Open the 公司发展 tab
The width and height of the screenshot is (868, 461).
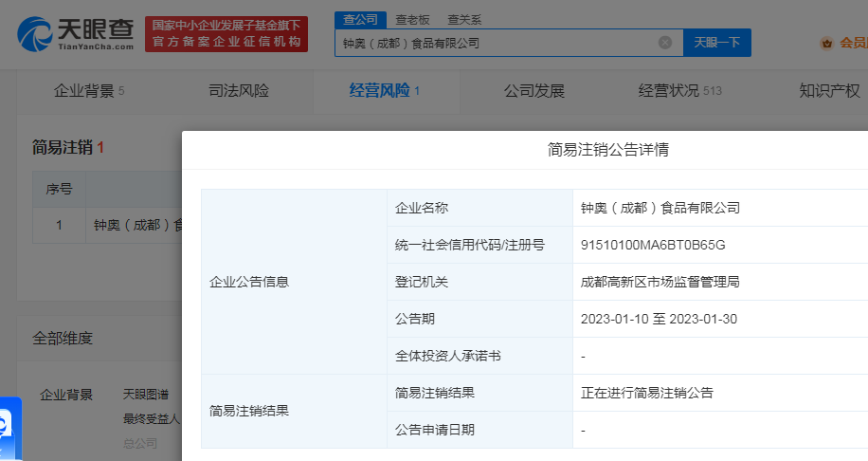[534, 91]
